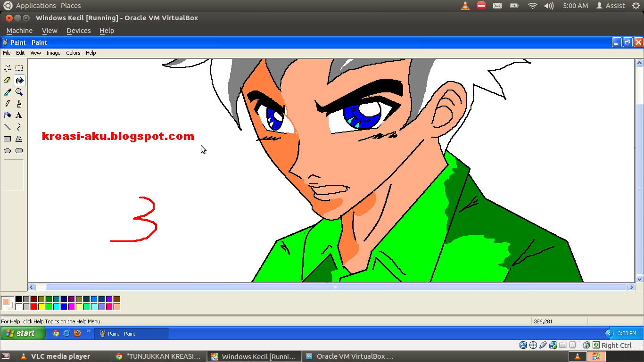Pick the red color swatch
The image size is (644, 362).
click(33, 306)
